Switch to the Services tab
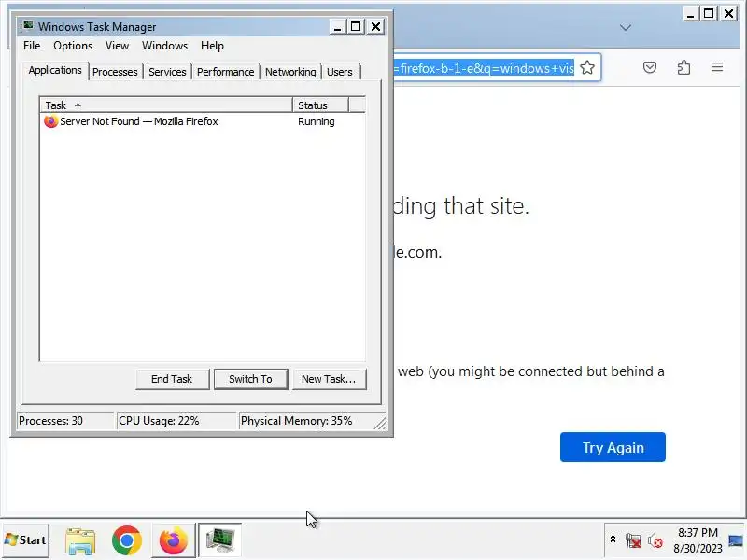 point(167,72)
